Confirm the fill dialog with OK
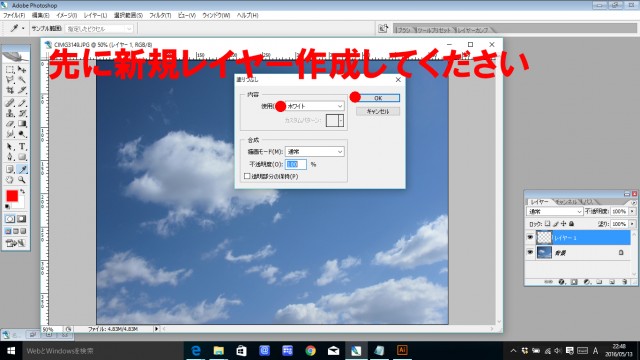640x360 pixels. click(x=378, y=98)
